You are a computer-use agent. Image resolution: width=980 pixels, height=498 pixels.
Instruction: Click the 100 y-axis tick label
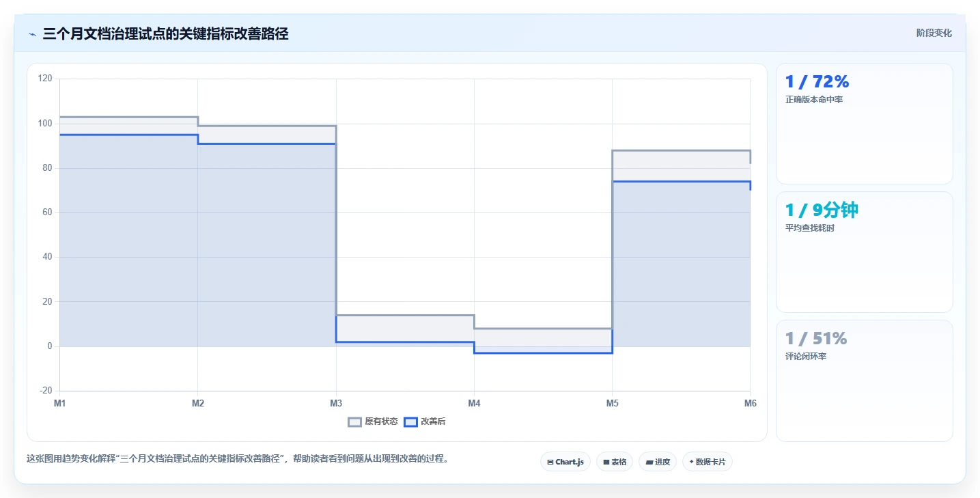click(45, 124)
